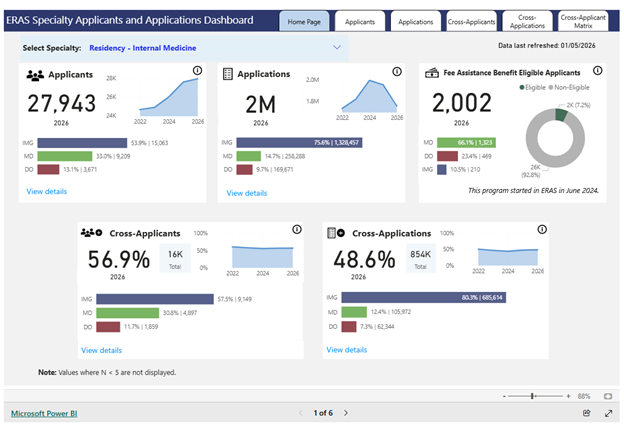Open the Microsoft Power BI link
Viewport: 624px width, 431px height.
[44, 413]
